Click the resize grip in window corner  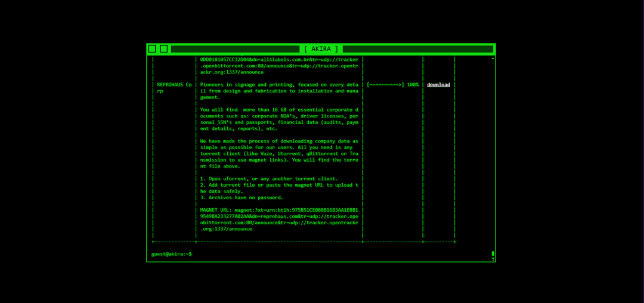pos(493,259)
